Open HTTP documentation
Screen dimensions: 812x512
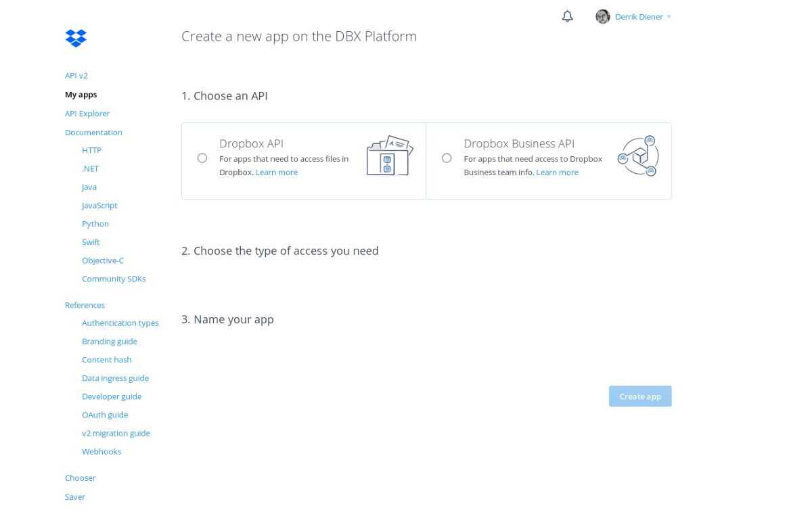point(92,150)
